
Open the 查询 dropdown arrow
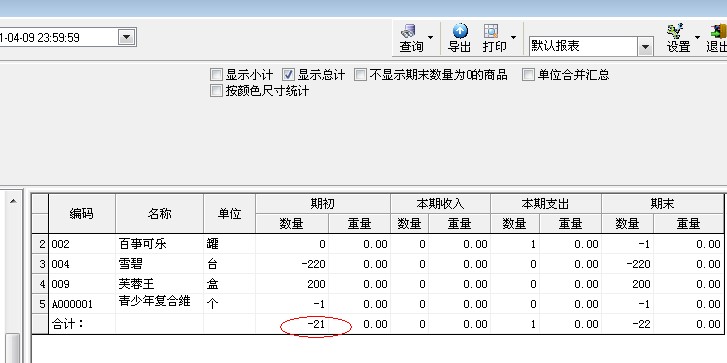(431, 38)
